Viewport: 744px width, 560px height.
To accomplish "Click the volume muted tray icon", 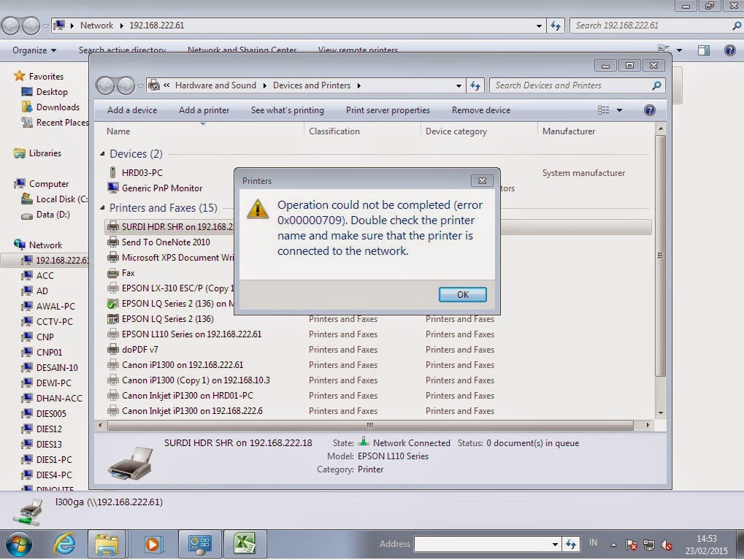I will coord(667,545).
